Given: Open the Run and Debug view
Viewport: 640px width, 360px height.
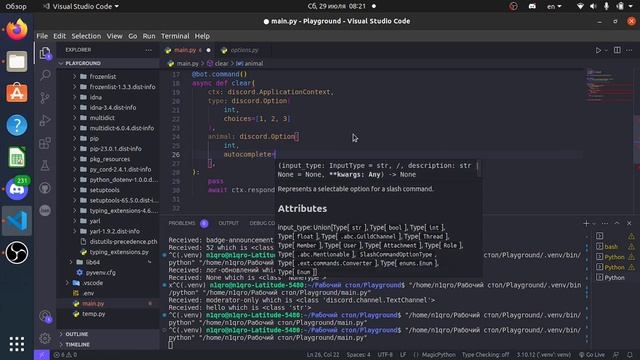Looking at the screenshot, I should [45, 120].
